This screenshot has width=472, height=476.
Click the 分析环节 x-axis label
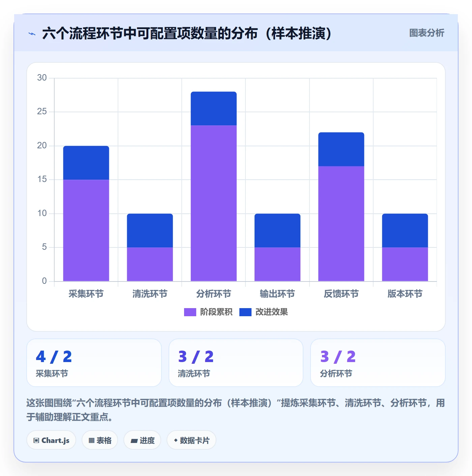pos(214,294)
